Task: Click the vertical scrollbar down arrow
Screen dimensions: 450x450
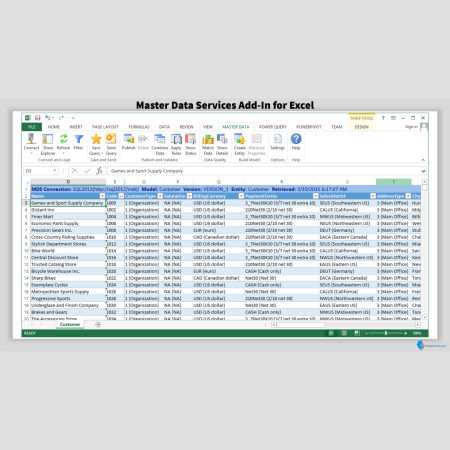Action: click(425, 317)
